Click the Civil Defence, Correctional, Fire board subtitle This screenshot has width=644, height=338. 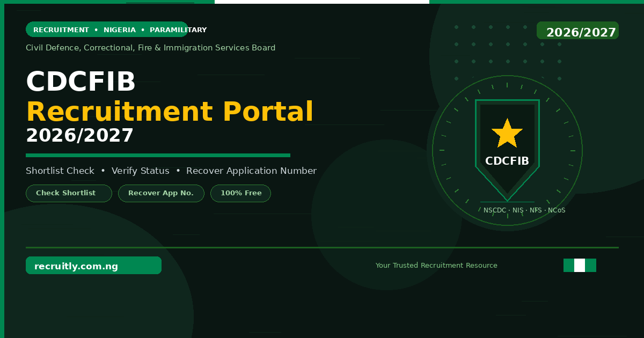151,48
